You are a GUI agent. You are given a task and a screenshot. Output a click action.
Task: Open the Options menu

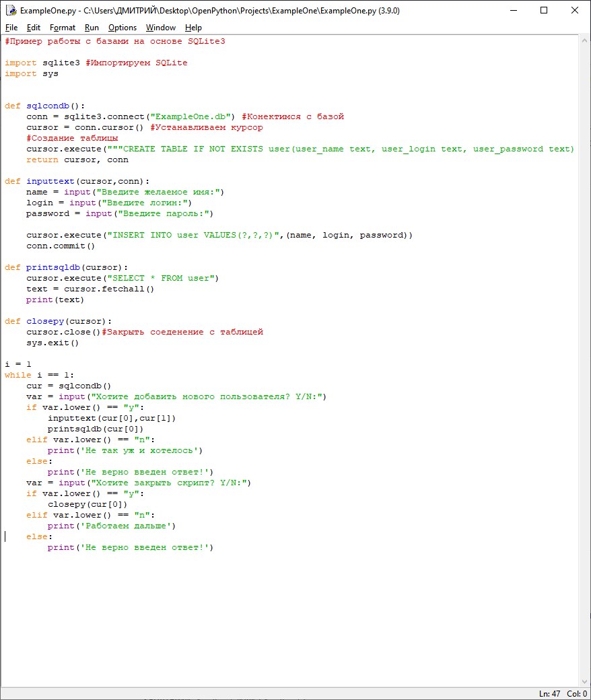pos(123,28)
